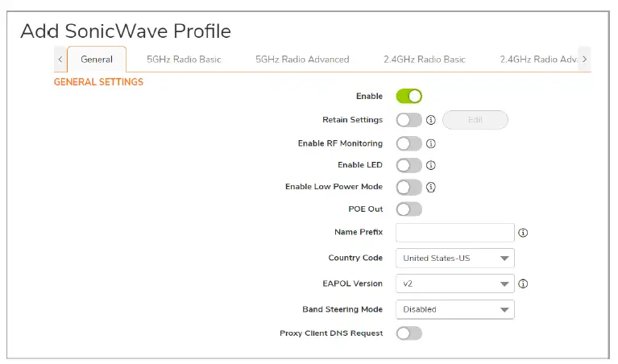Click the Edit button
Viewport: 618px width, 364px height.
(475, 120)
